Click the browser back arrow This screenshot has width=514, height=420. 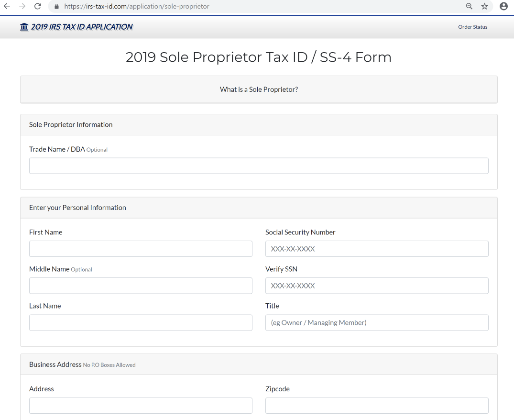click(7, 7)
